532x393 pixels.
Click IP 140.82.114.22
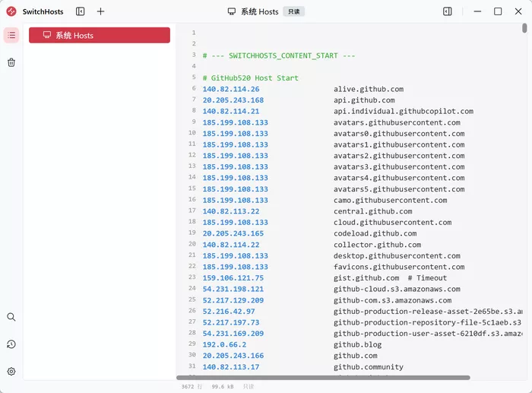point(231,245)
